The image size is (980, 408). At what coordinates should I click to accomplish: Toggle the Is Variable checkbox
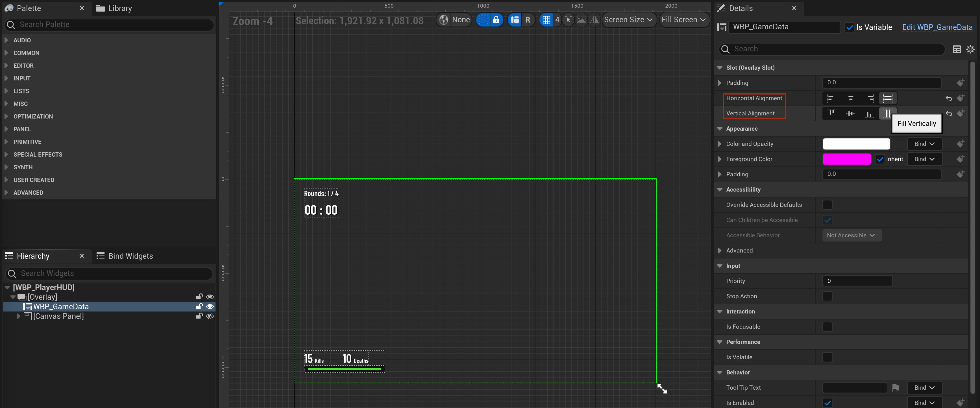849,27
